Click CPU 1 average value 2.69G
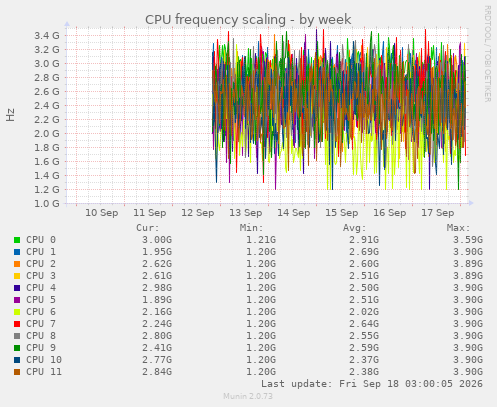The height and width of the screenshot is (407, 497). click(x=364, y=252)
